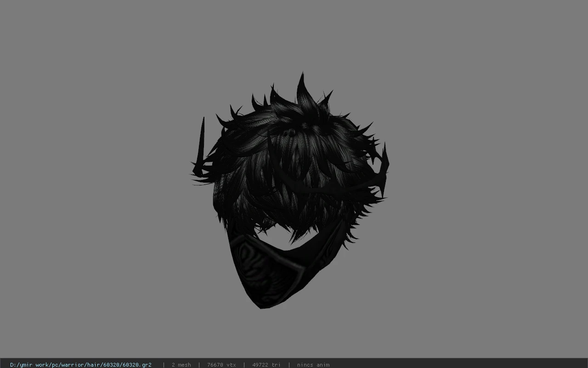Image resolution: width=588 pixels, height=368 pixels.
Task: Click the "nincs anim" status entry
Action: [x=313, y=365]
